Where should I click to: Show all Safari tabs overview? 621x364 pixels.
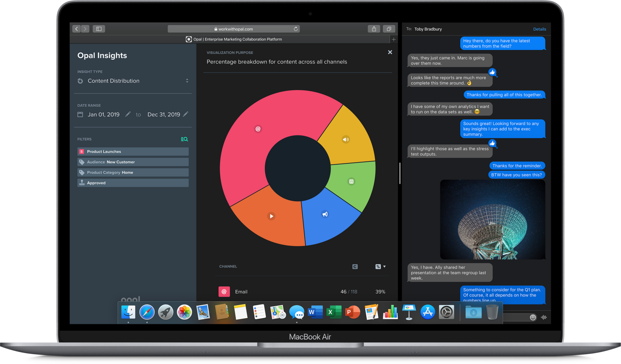click(x=389, y=29)
